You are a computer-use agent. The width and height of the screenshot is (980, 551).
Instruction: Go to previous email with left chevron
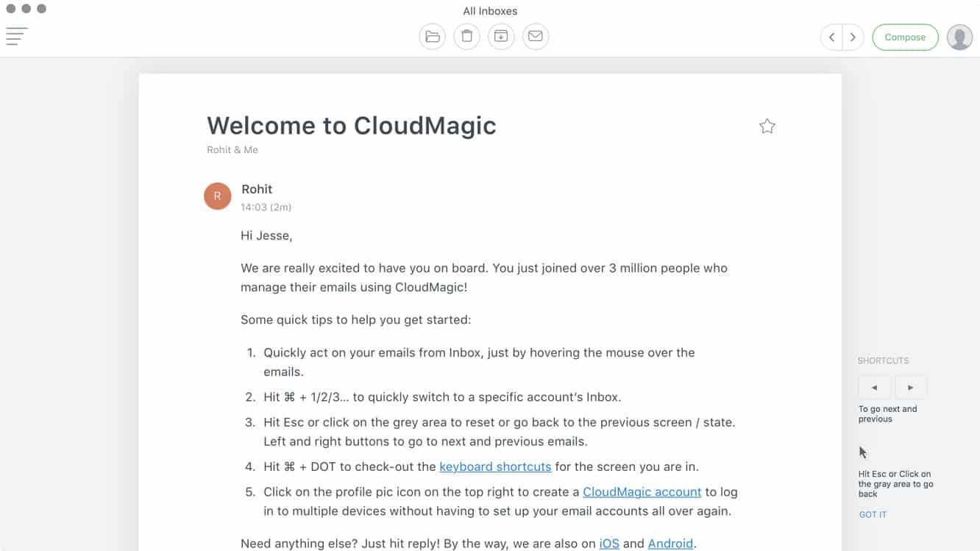pyautogui.click(x=831, y=37)
